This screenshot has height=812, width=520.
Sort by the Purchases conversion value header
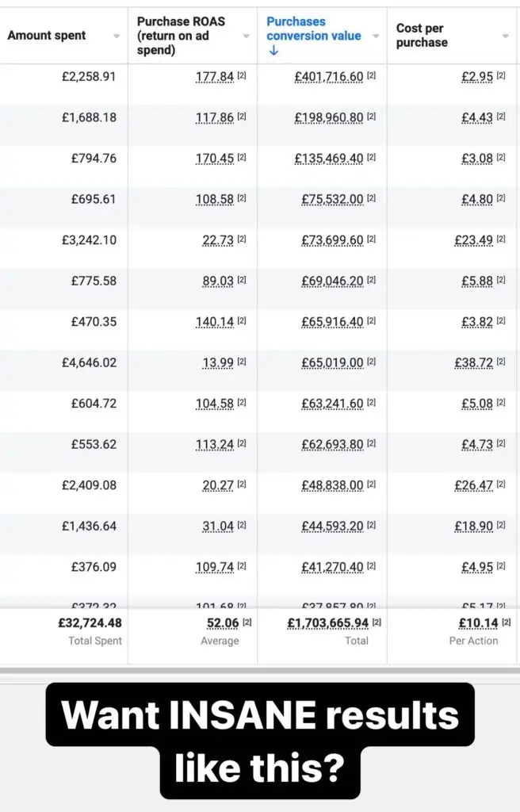[314, 29]
